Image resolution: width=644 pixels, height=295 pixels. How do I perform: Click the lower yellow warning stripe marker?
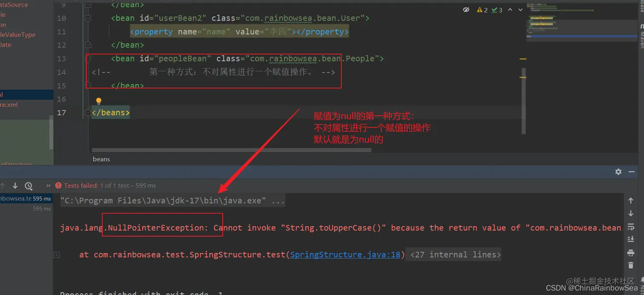click(x=523, y=77)
